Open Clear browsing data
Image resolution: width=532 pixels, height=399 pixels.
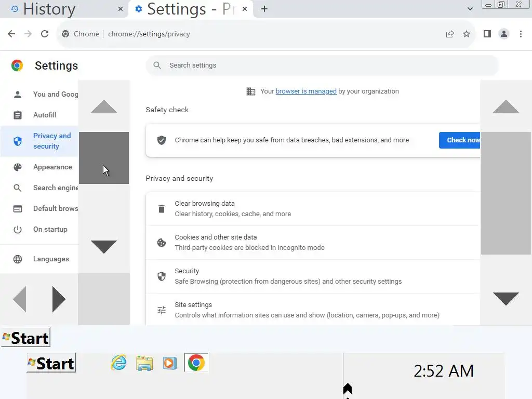click(x=313, y=209)
